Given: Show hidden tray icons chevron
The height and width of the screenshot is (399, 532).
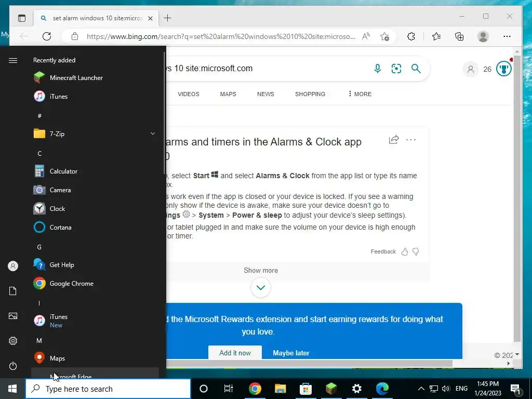Looking at the screenshot, I should [421, 389].
